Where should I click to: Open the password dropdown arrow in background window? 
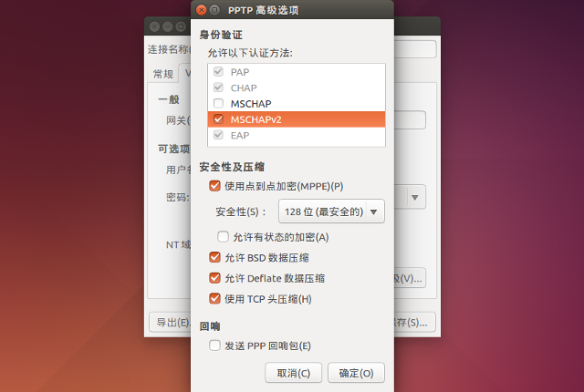pos(415,197)
